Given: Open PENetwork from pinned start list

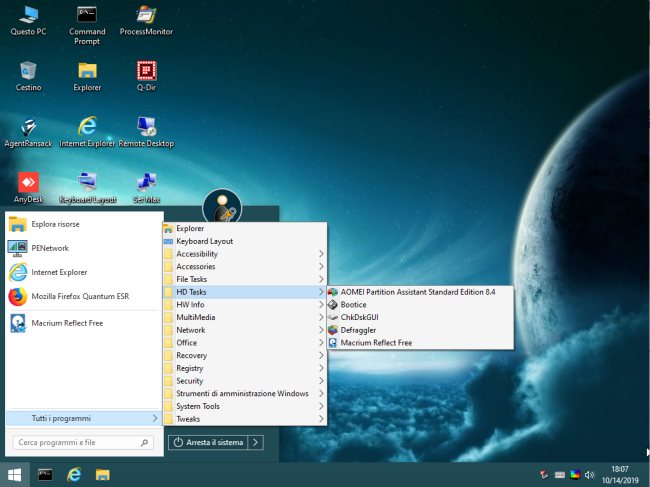Looking at the screenshot, I should (x=85, y=248).
